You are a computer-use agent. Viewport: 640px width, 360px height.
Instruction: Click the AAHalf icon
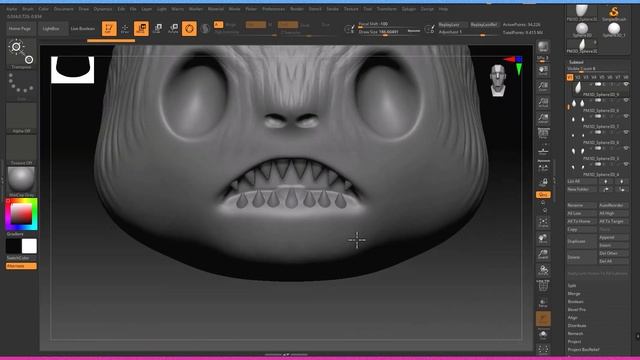543,118
